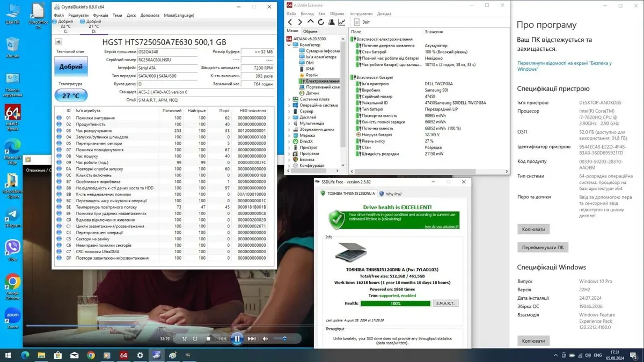This screenshot has height=362, width=644.
Task: Toggle the media player repeat button
Action: click(x=195, y=339)
